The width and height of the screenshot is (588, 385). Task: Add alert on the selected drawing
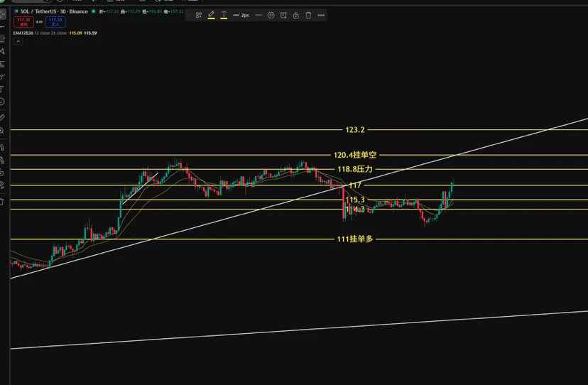click(283, 16)
